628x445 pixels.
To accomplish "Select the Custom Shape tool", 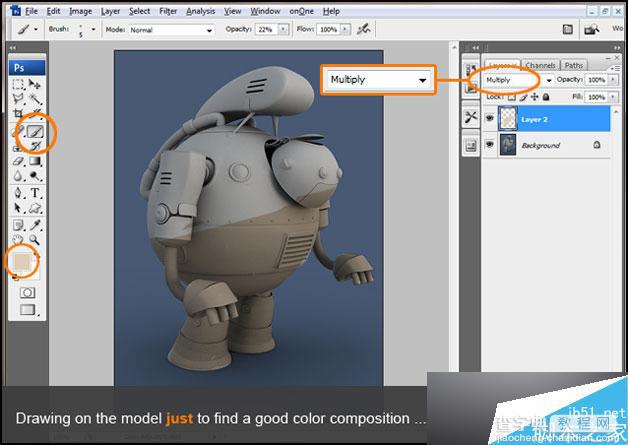I will (35, 207).
